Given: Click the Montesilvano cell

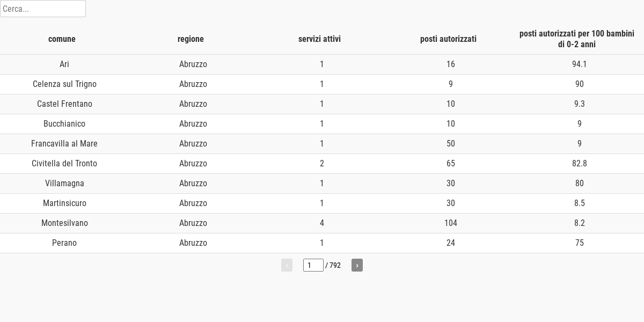Looking at the screenshot, I should (x=64, y=223).
